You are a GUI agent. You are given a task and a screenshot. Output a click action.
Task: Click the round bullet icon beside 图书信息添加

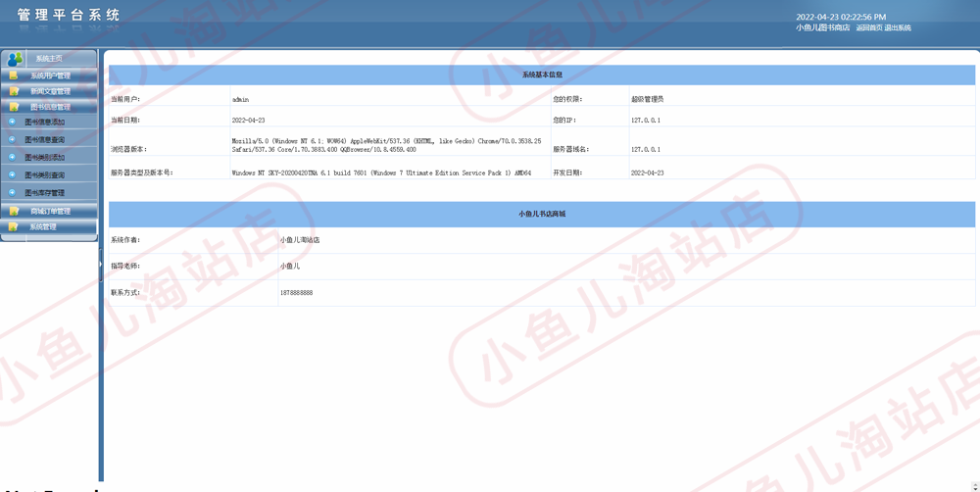[x=12, y=122]
